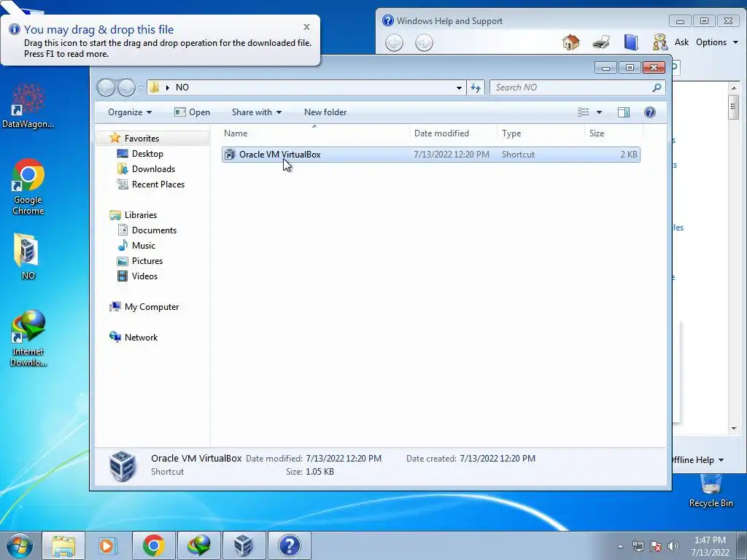Toggle the preview pane icon

click(624, 112)
